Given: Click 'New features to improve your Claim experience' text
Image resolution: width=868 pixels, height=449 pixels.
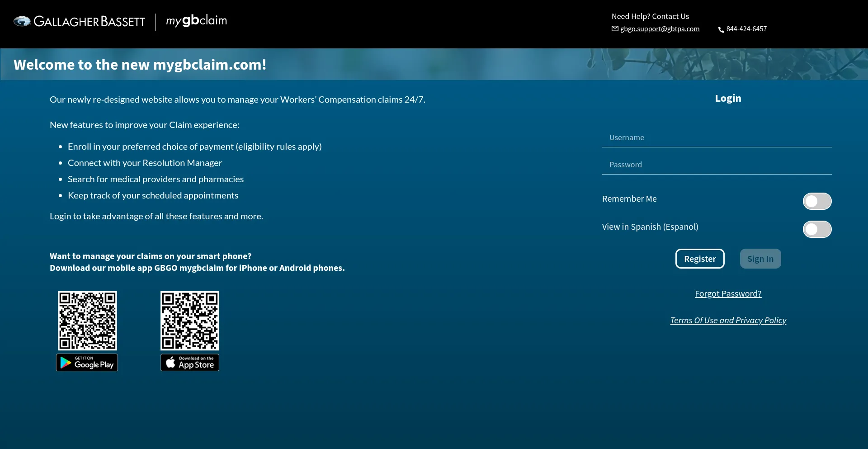Looking at the screenshot, I should (x=145, y=125).
